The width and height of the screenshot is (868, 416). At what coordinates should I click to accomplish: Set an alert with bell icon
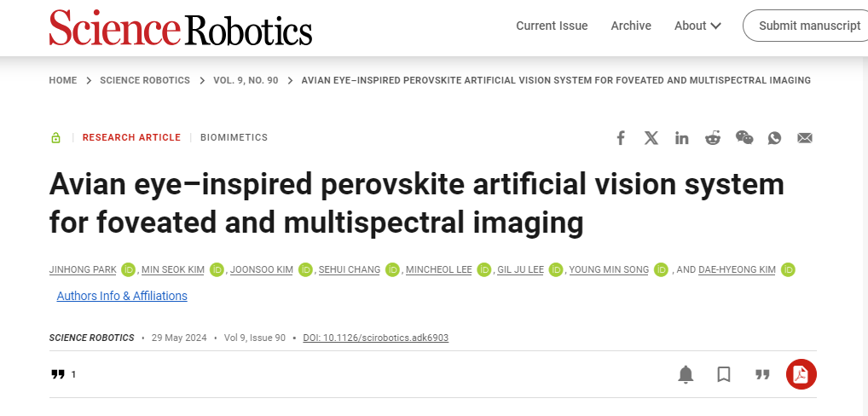pos(686,374)
